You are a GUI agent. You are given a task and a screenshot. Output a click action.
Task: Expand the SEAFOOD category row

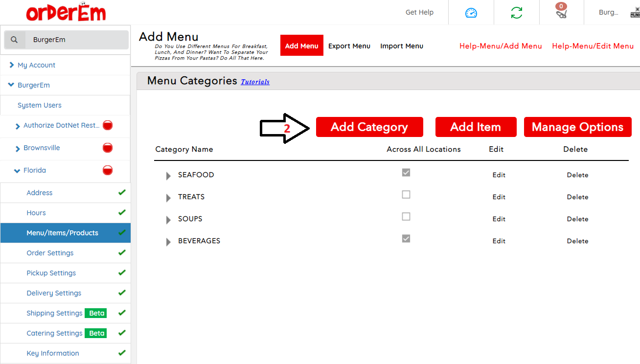168,176
